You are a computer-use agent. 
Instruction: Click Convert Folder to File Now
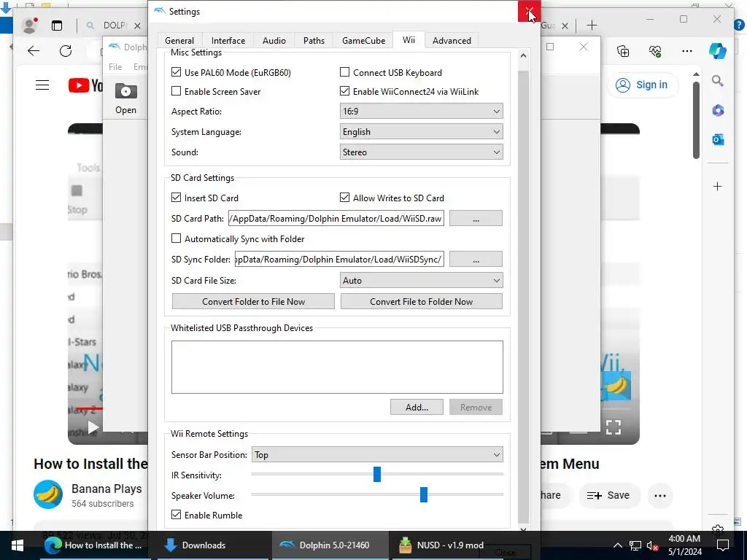click(x=253, y=301)
